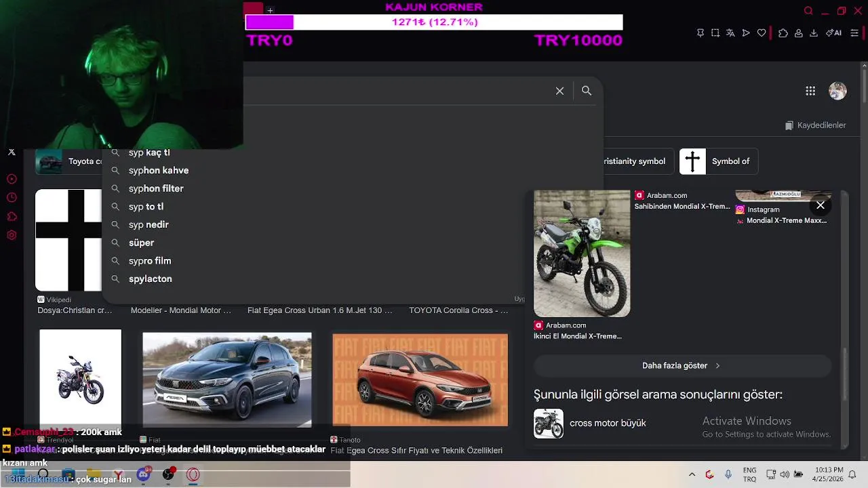Open new tab with plus button
868x488 pixels.
click(x=270, y=10)
